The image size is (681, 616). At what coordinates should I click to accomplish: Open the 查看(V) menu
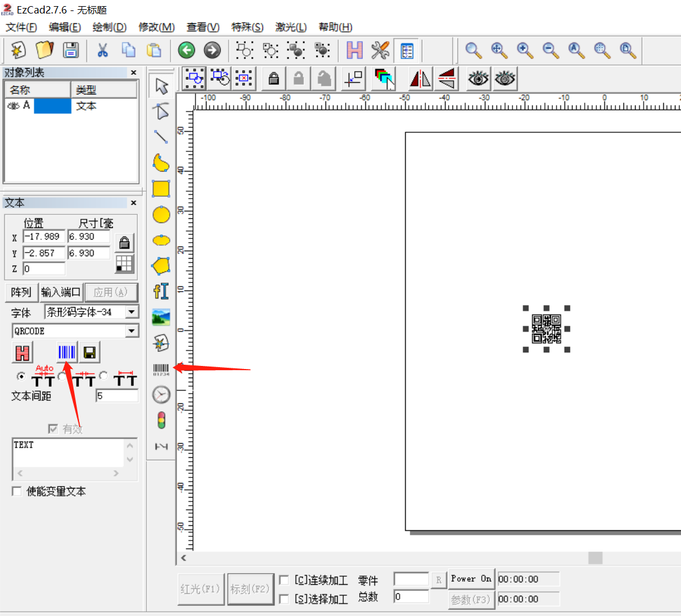pyautogui.click(x=203, y=27)
